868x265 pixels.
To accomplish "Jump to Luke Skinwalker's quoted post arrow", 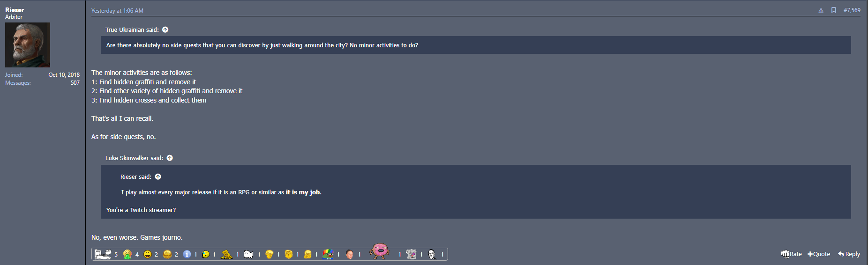I will click(x=170, y=158).
